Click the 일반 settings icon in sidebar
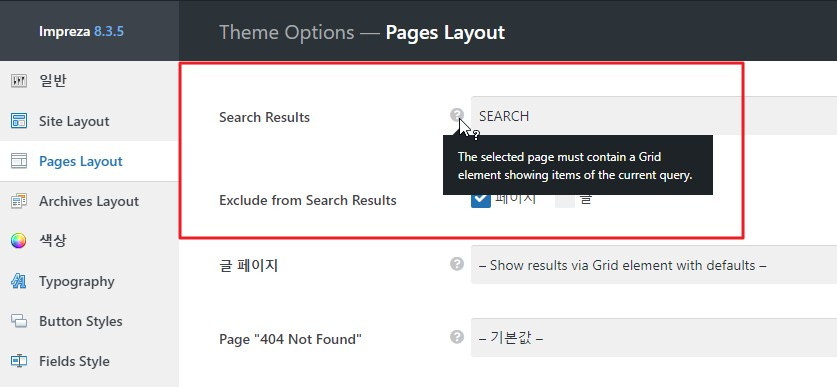Screen dimensions: 837x387 pos(19,81)
